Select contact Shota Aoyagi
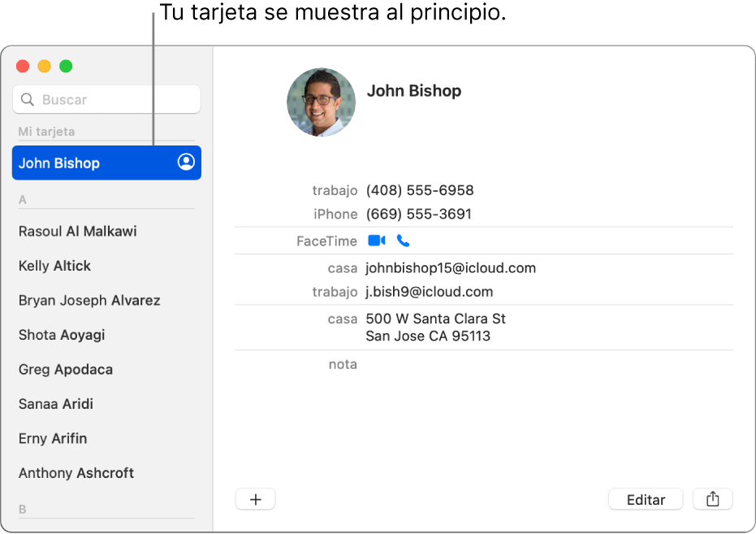 [63, 335]
